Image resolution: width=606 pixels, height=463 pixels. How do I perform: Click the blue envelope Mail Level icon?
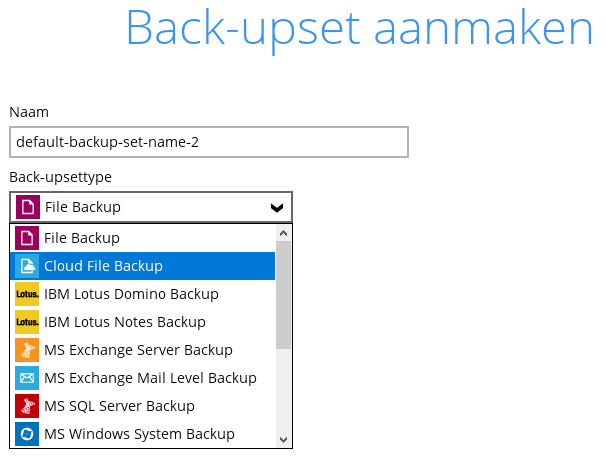27,378
